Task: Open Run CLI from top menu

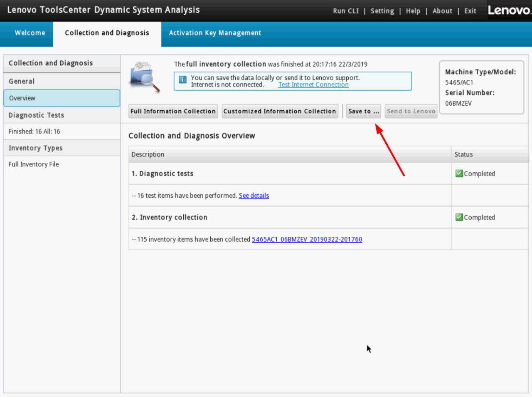Action: (x=346, y=11)
